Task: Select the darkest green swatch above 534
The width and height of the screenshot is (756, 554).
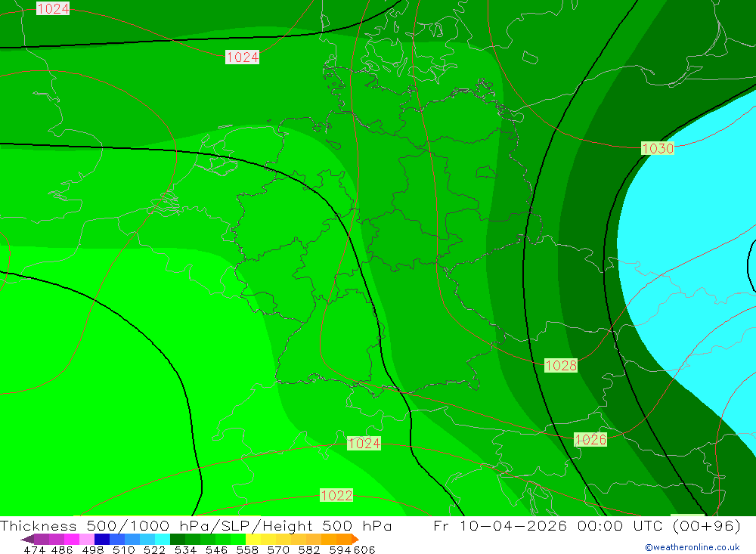Action: (178, 539)
